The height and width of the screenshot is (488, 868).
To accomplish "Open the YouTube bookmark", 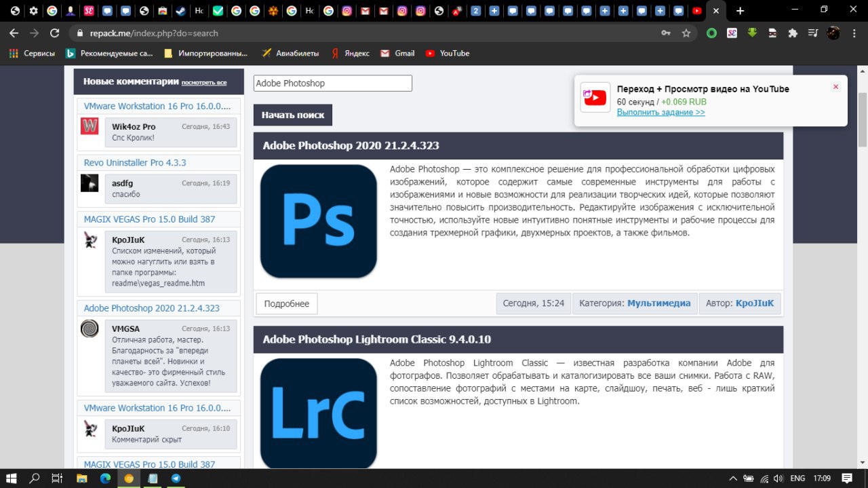I will point(448,53).
